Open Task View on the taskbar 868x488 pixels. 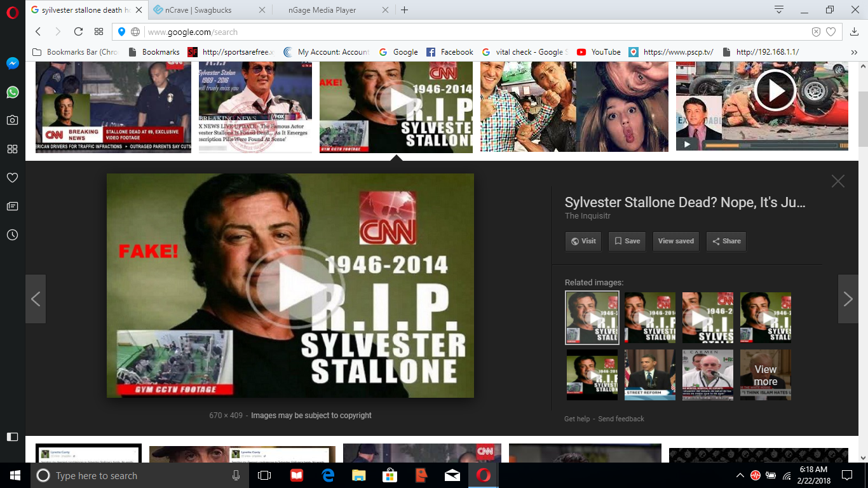click(x=264, y=475)
